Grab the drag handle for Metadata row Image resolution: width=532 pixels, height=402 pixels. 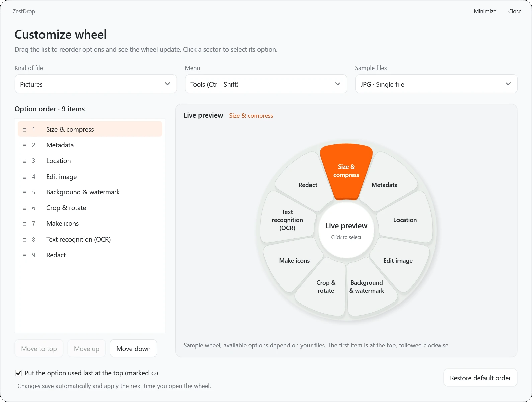(x=24, y=145)
